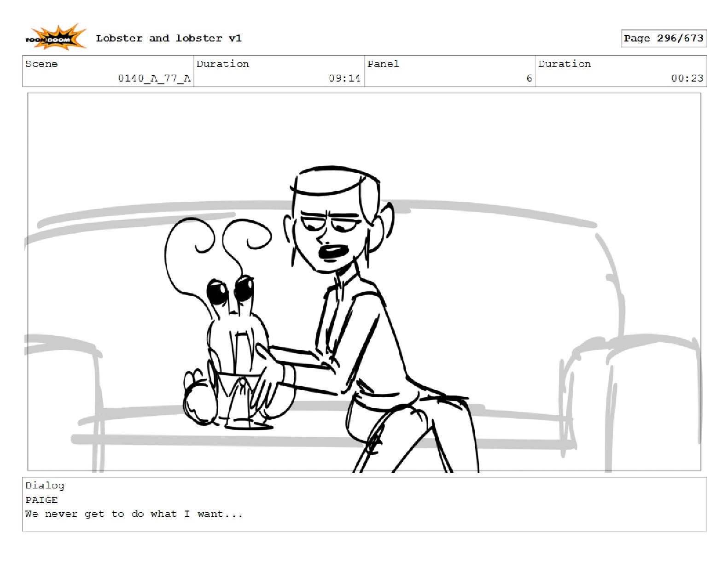Click the 'Scene' header label
Image resolution: width=728 pixels, height=564 pixels.
pos(41,64)
